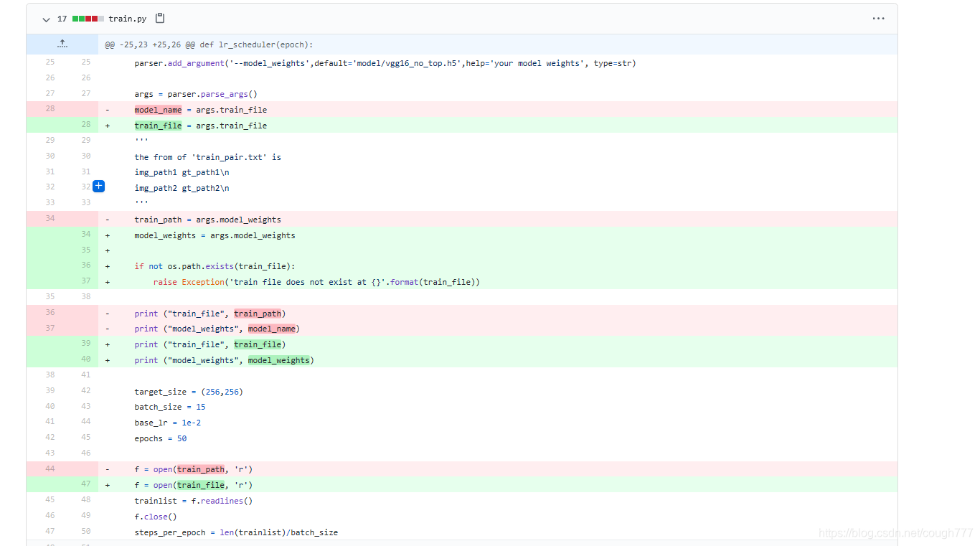The height and width of the screenshot is (546, 980).
Task: Select added line 'train_file = args.train_file'
Action: click(200, 126)
